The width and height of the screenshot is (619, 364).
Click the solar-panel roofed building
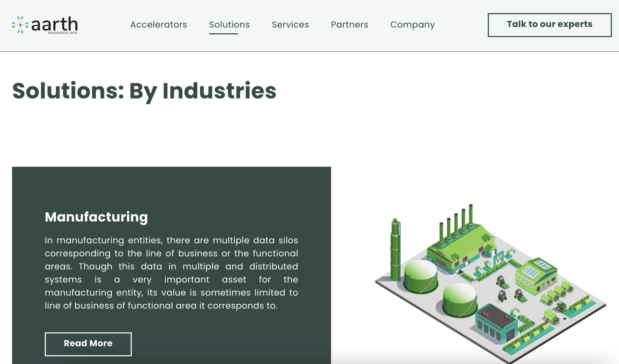tap(536, 272)
